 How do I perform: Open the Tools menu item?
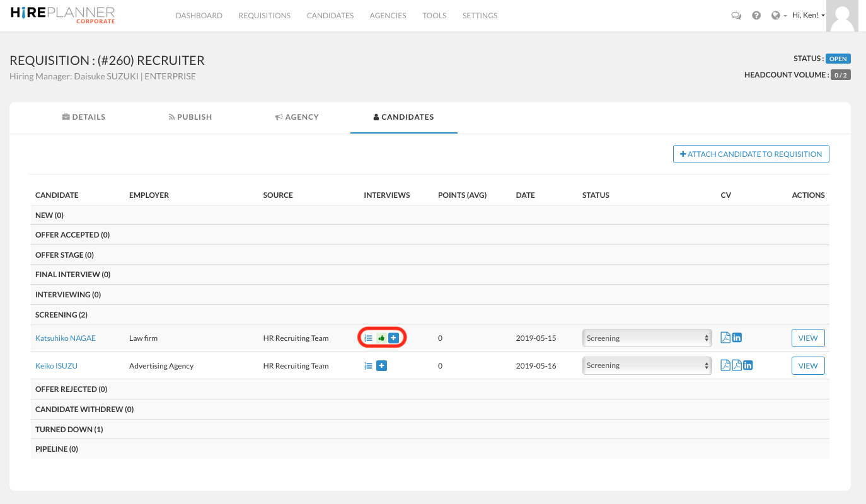(x=434, y=15)
